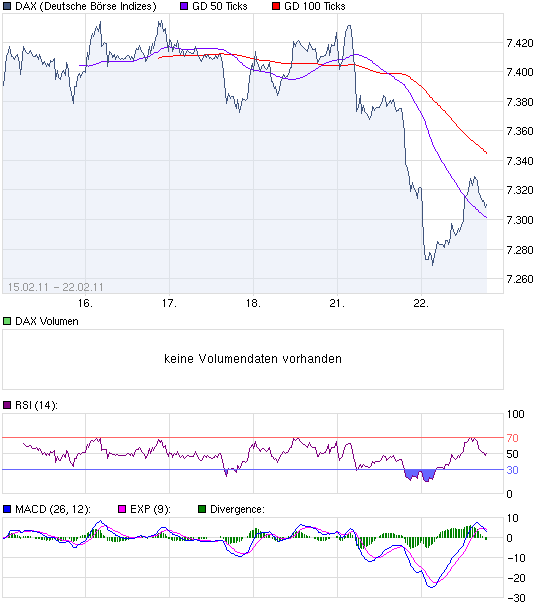Click the red GD 100 Ticks swatch

276,6
